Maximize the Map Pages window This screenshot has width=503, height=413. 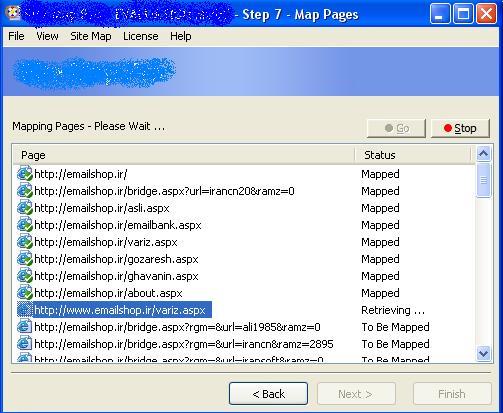[463, 14]
